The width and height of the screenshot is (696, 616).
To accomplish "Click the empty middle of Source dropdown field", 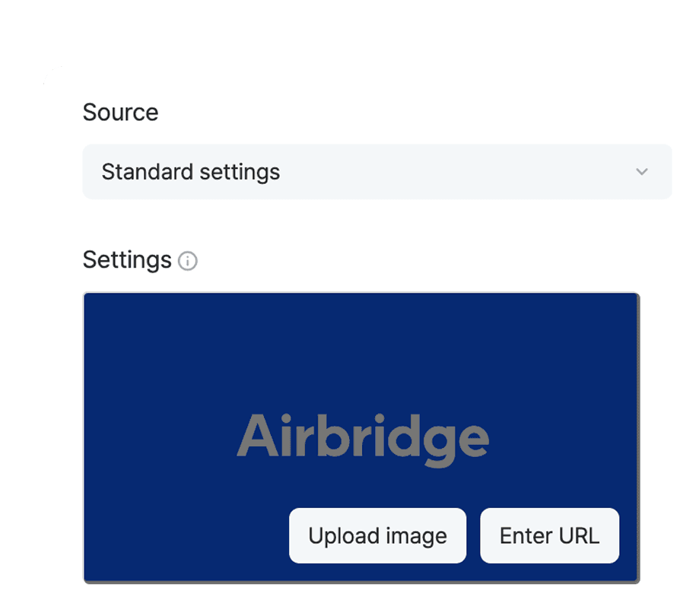I will tap(456, 172).
